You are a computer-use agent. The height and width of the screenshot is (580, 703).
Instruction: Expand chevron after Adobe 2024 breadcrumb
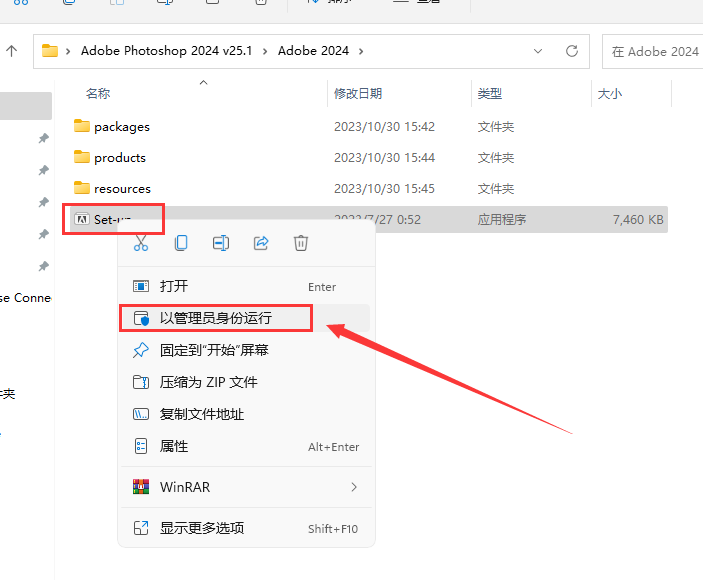coord(361,51)
